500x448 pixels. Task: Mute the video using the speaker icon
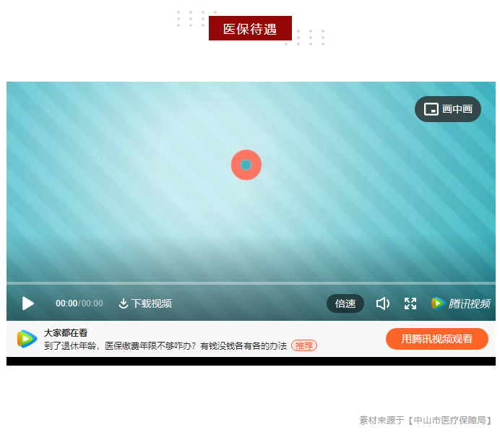point(383,303)
